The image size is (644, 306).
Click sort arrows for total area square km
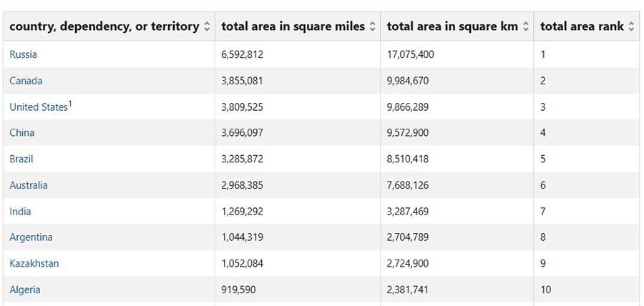tap(526, 26)
